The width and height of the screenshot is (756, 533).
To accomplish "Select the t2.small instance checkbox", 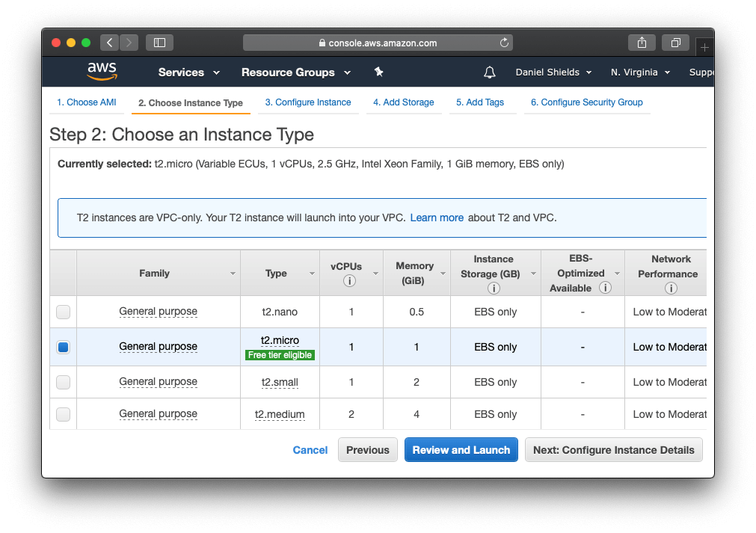I will (64, 382).
